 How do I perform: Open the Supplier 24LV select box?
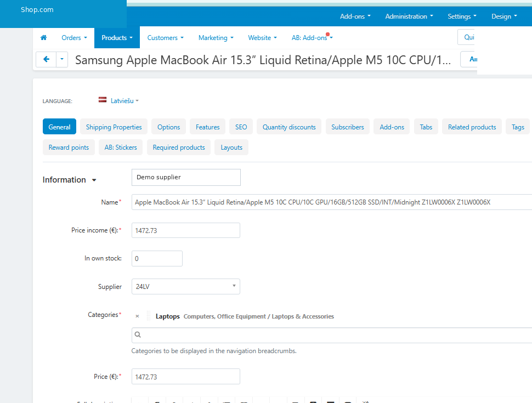pyautogui.click(x=185, y=286)
